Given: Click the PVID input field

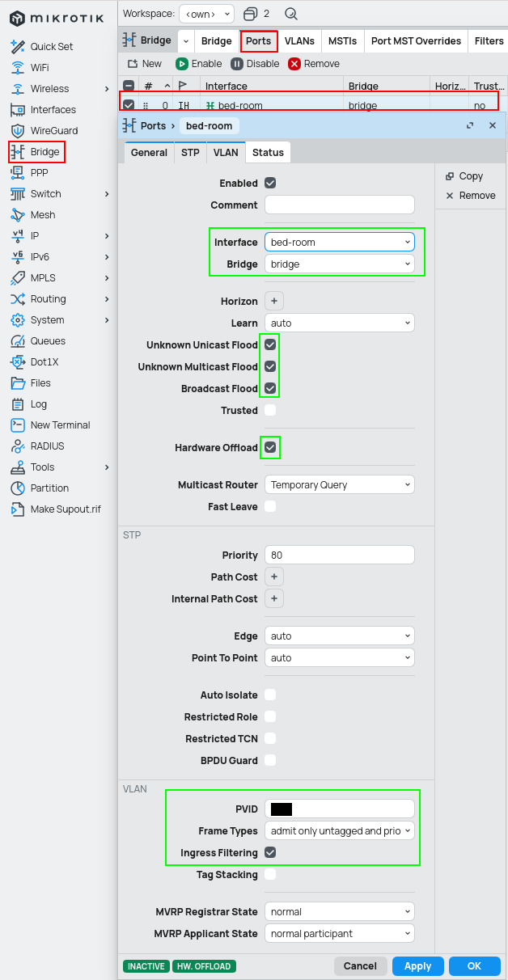Looking at the screenshot, I should (x=340, y=809).
